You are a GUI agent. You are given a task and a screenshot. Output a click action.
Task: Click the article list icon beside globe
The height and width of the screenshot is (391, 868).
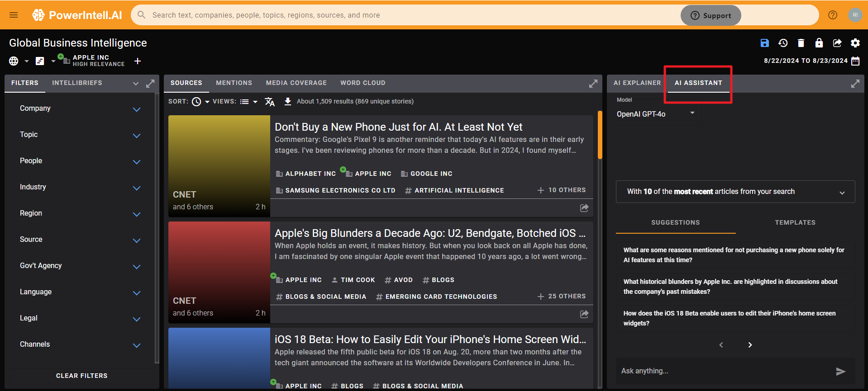pyautogui.click(x=40, y=61)
